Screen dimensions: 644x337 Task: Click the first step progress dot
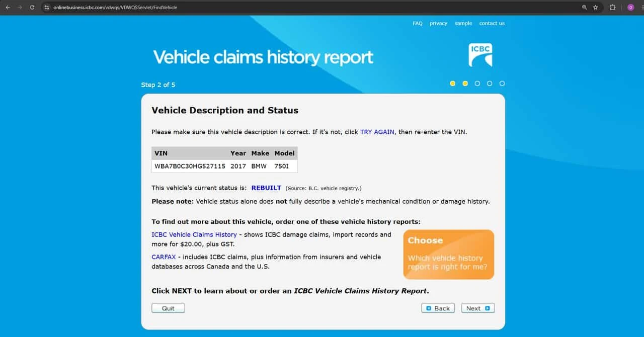[x=453, y=83]
